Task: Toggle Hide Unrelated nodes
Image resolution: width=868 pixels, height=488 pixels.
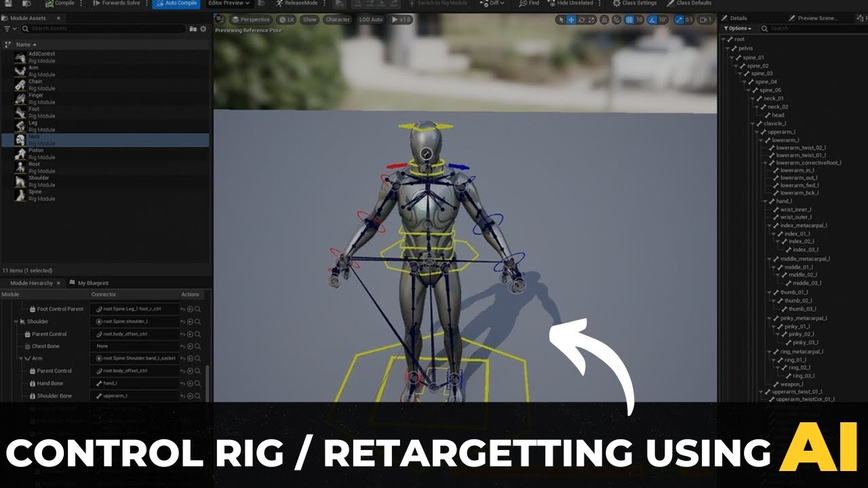Action: point(572,3)
